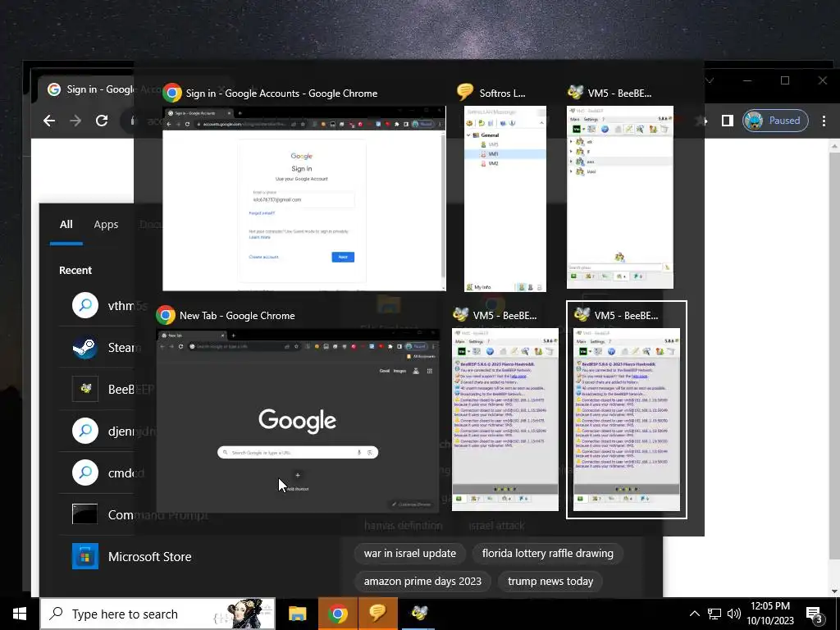Open File Explorer from the taskbar
Image resolution: width=840 pixels, height=630 pixels.
point(297,614)
